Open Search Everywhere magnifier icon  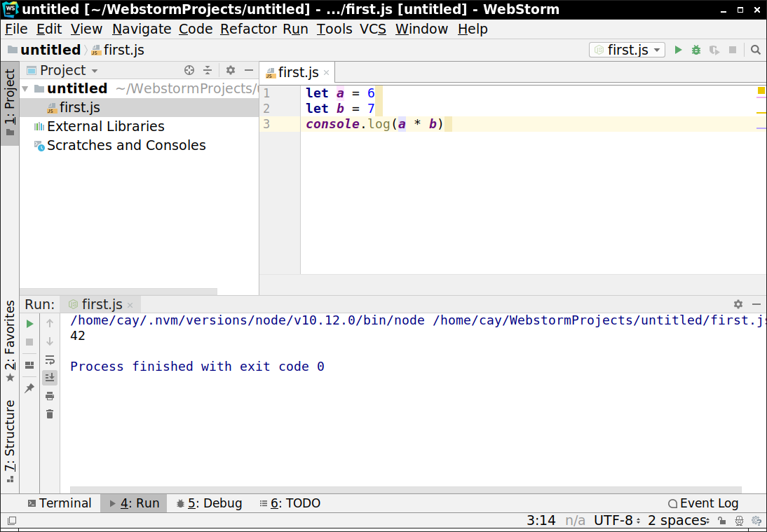point(756,50)
